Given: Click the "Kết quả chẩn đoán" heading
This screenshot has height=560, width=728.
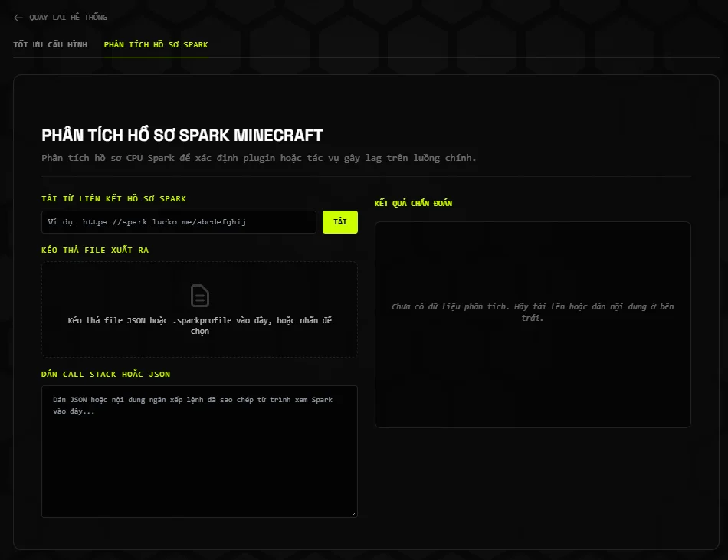Looking at the screenshot, I should [413, 203].
